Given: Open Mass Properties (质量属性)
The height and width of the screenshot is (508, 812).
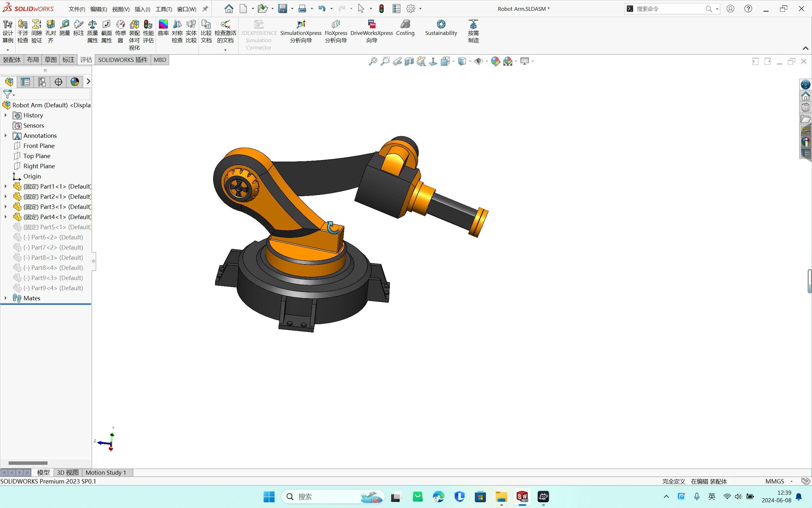Looking at the screenshot, I should pyautogui.click(x=93, y=31).
